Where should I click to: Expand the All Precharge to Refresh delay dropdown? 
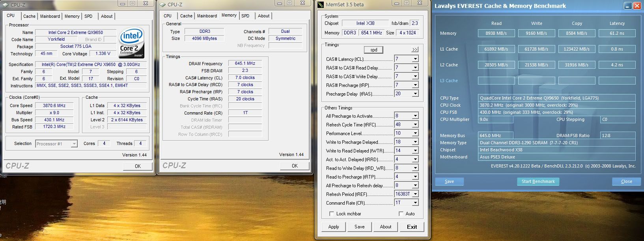pos(415,185)
